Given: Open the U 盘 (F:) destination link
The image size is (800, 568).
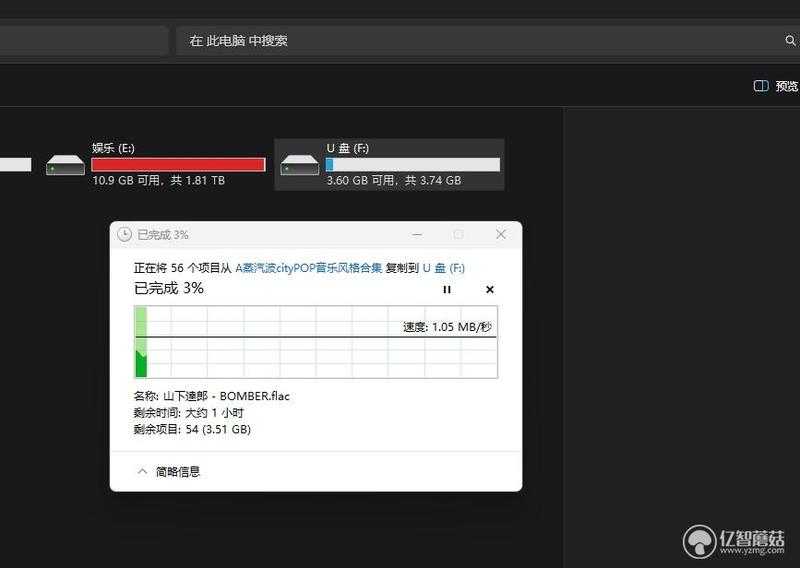Looking at the screenshot, I should coord(444,268).
